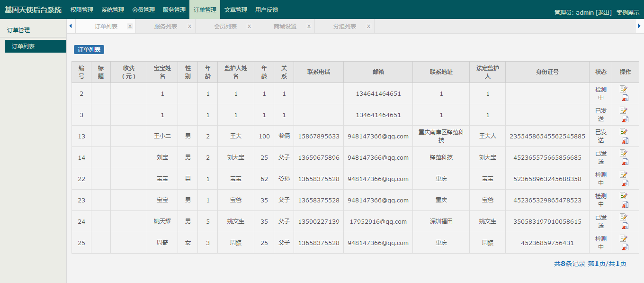Delete order number 2
The height and width of the screenshot is (283, 644).
tap(625, 98)
